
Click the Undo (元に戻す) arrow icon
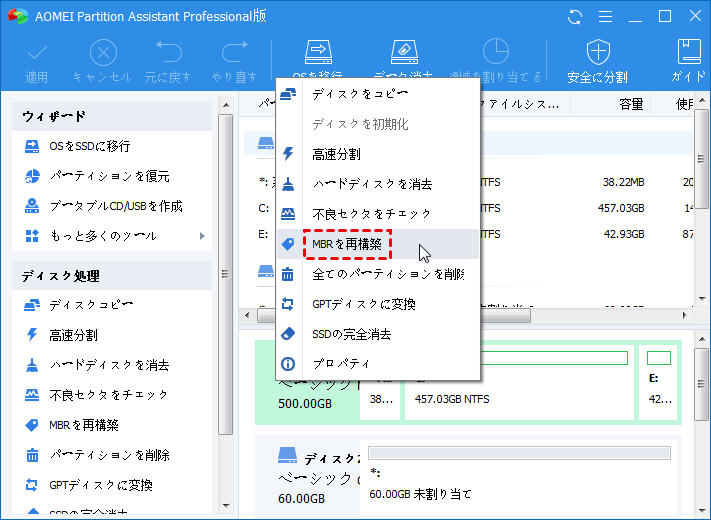click(x=168, y=52)
